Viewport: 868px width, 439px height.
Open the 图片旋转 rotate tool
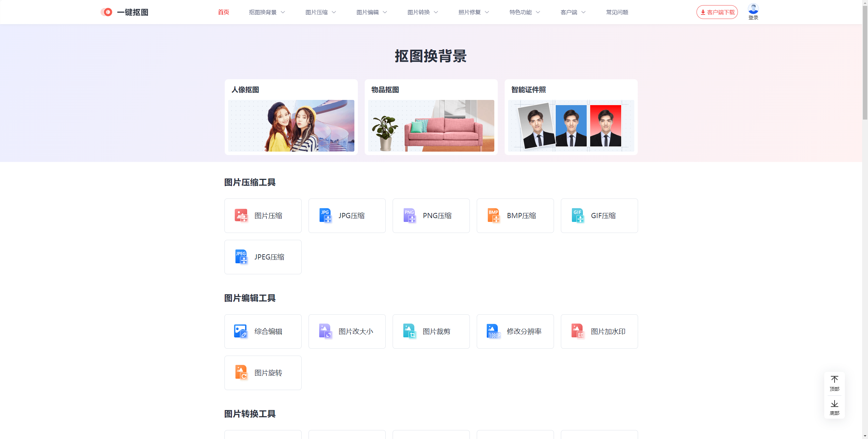click(x=263, y=372)
